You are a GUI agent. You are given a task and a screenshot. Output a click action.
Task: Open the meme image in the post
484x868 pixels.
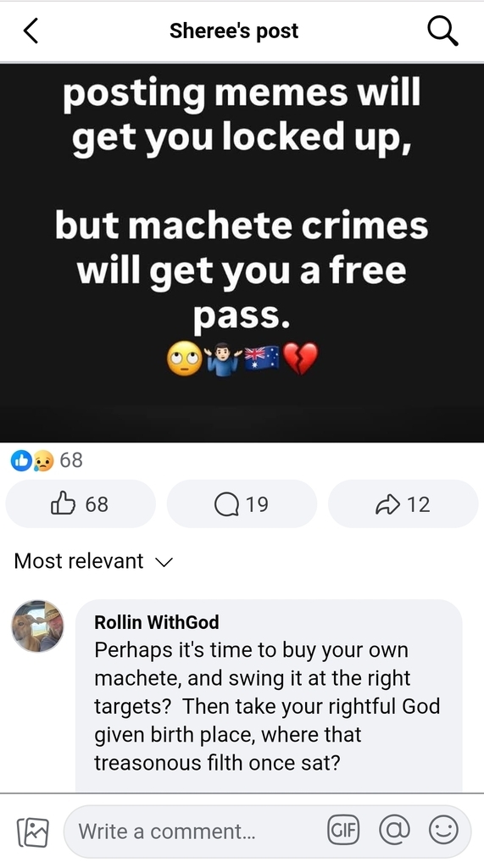(x=242, y=253)
